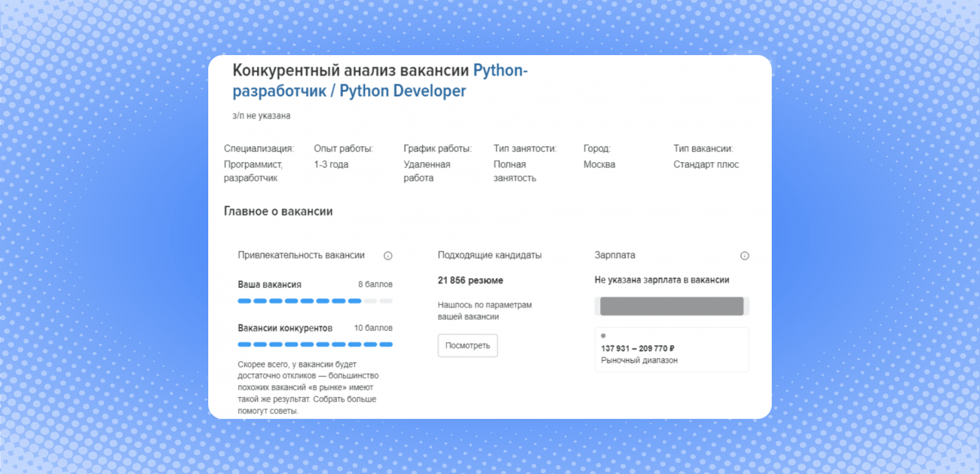Click the 'Опыт работы:' label
Viewport: 980px width, 474px height.
click(x=344, y=148)
